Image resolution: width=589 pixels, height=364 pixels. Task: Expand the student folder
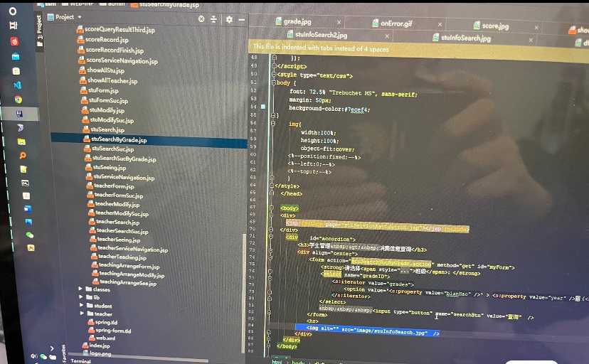coord(82,305)
